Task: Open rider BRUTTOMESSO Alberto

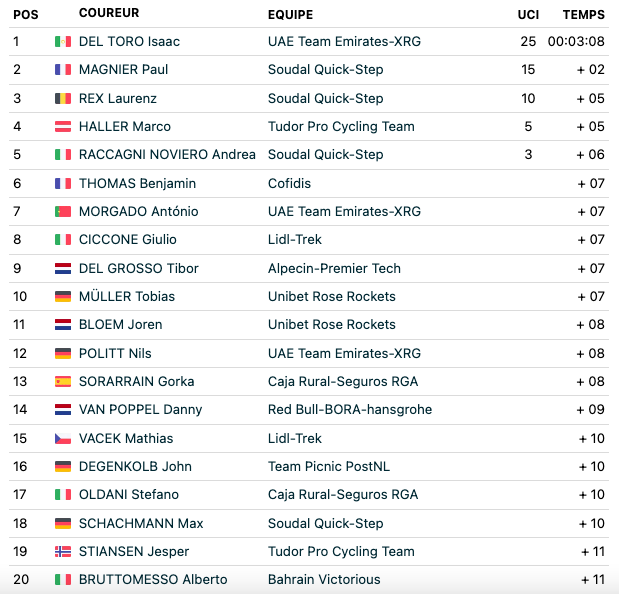Action: 153,579
